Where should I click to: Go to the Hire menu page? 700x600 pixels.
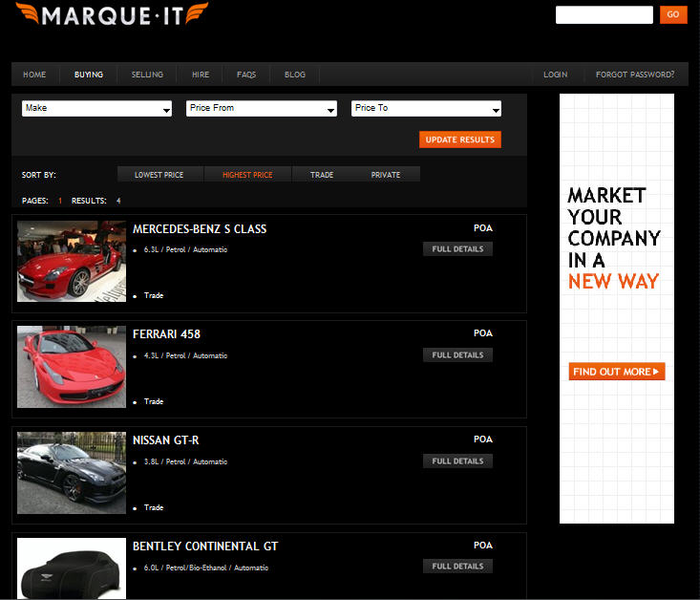pyautogui.click(x=201, y=75)
